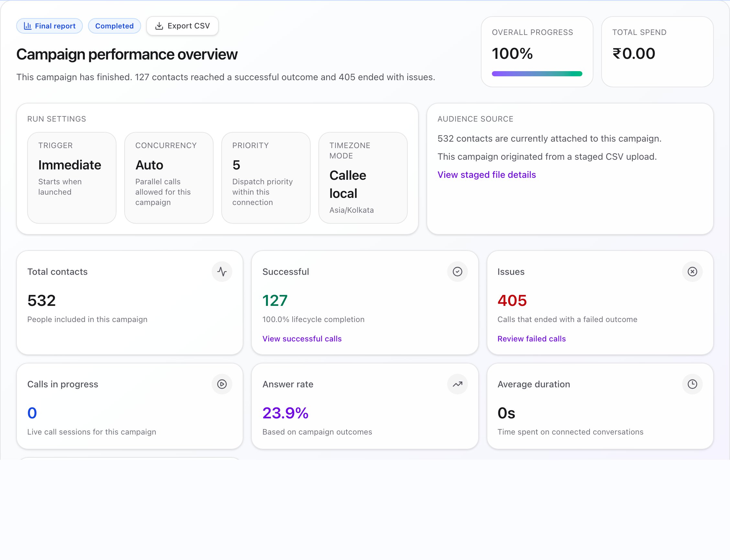Click 'Time spent on connected conversations' text
The image size is (730, 560).
(x=570, y=432)
